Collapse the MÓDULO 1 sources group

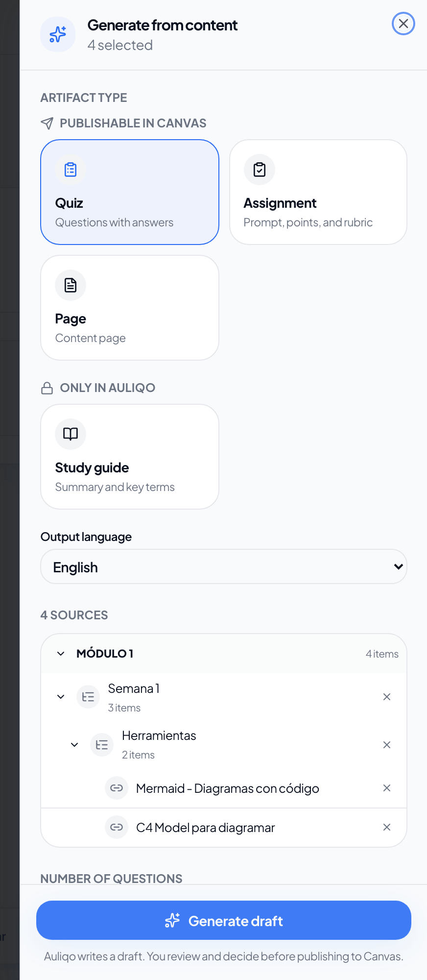point(61,654)
